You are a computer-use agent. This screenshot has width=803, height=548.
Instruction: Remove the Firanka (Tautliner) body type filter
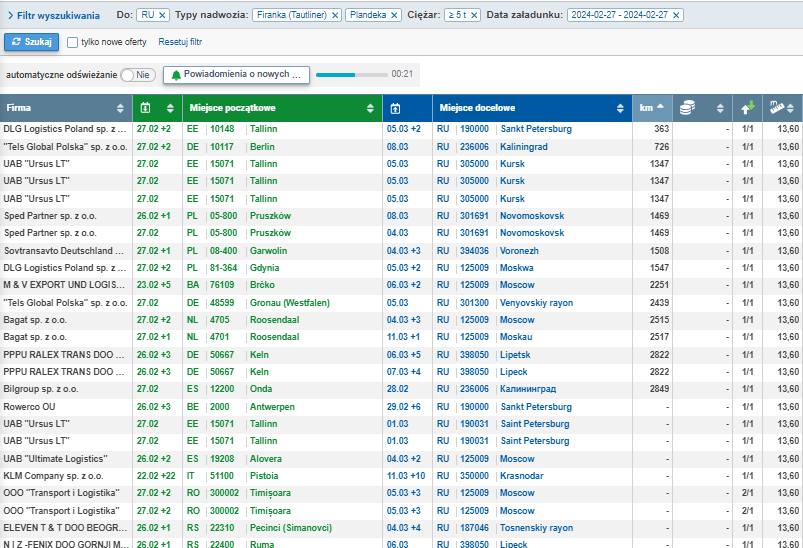point(335,15)
